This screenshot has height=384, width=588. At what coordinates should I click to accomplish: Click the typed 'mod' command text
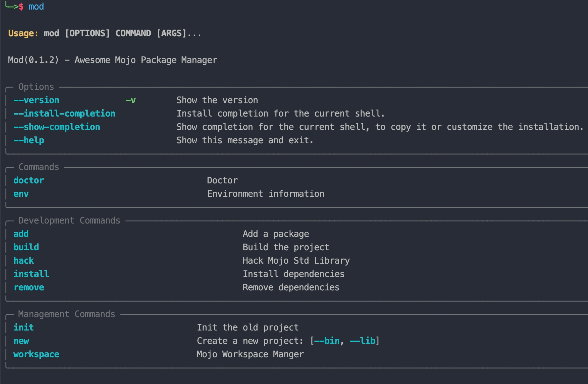tap(36, 7)
